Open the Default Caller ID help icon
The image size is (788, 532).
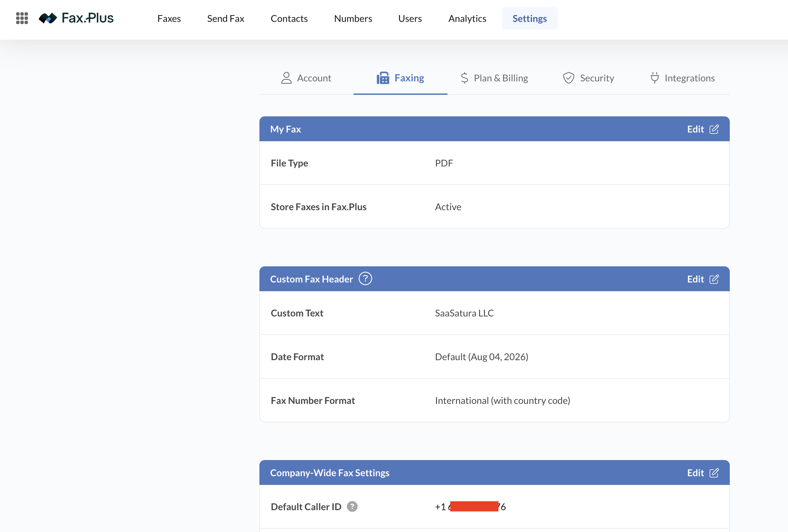(x=352, y=506)
